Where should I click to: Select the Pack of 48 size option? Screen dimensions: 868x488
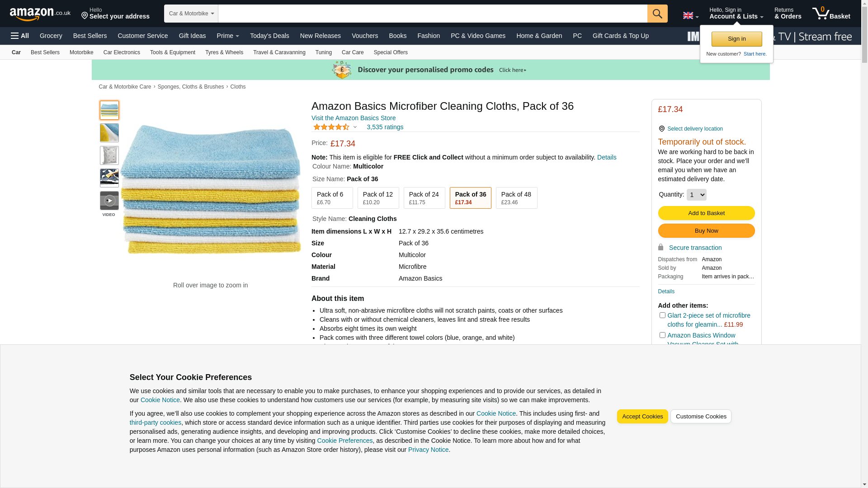click(x=516, y=198)
